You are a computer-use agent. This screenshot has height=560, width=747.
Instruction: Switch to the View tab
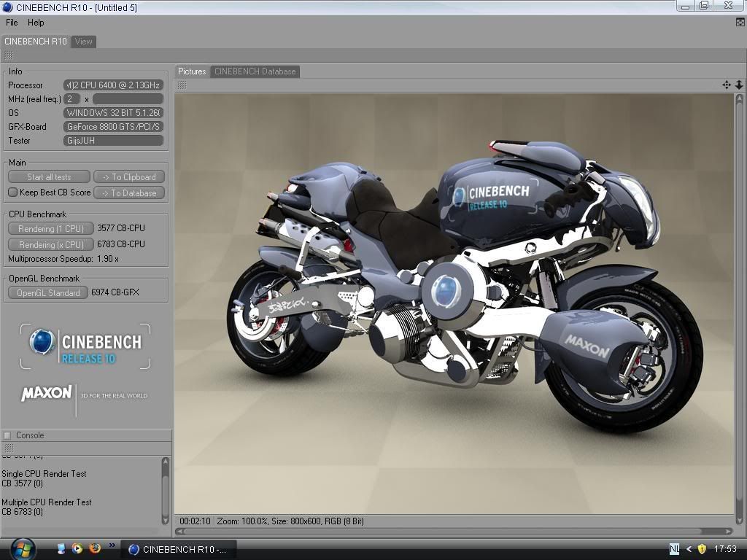[83, 42]
